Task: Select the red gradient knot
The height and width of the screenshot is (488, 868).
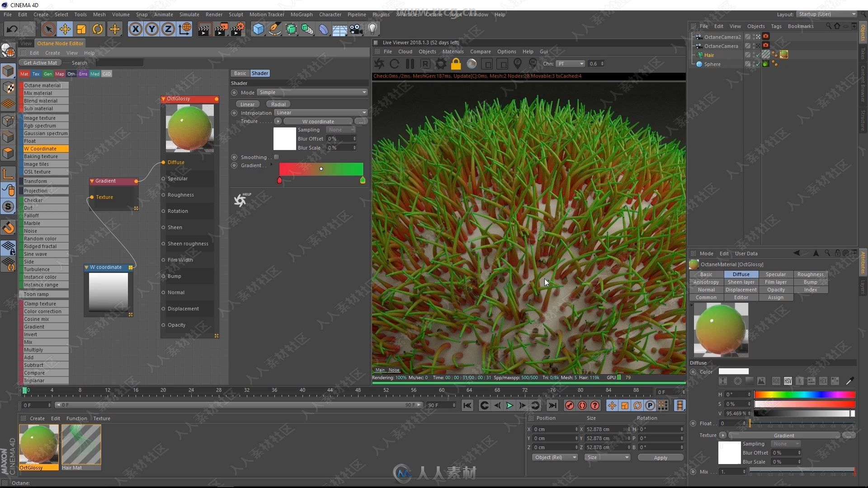Action: (x=279, y=181)
